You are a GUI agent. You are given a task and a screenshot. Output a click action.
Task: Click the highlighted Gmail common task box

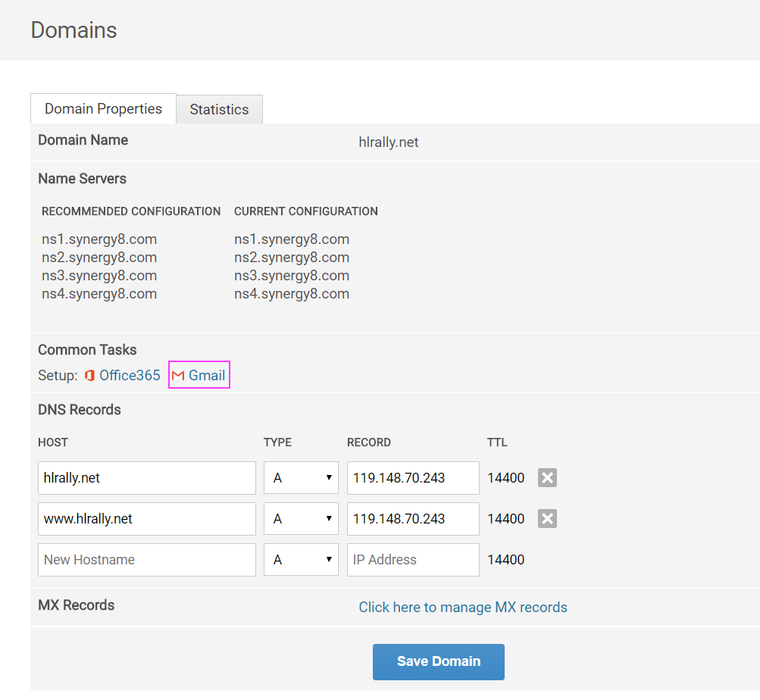point(199,374)
